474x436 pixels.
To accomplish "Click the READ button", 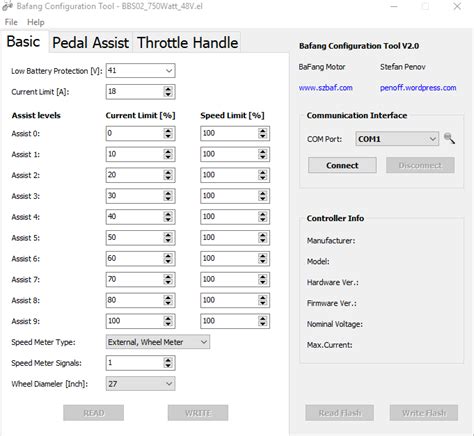I will tap(93, 413).
